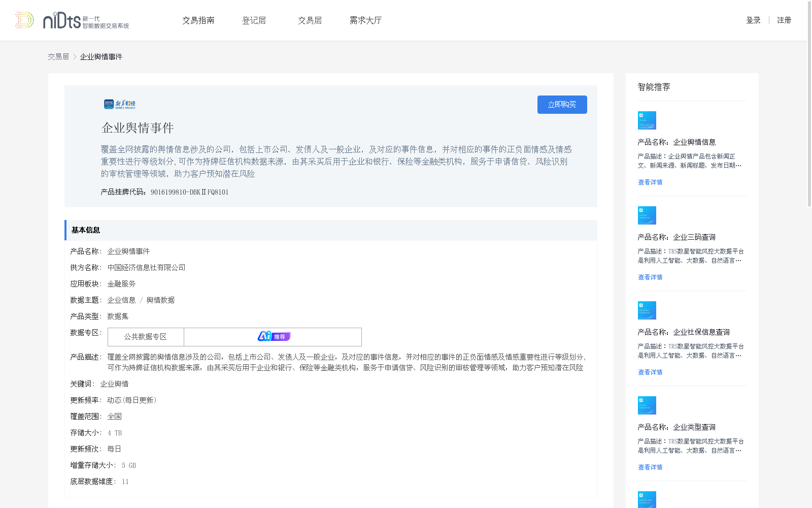Click the 数据集 product type value
812x508 pixels.
[118, 316]
